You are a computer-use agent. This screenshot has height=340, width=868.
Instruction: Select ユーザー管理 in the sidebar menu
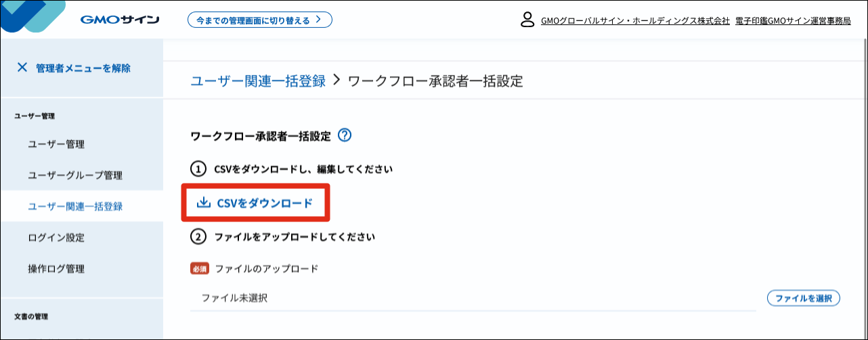coord(56,144)
